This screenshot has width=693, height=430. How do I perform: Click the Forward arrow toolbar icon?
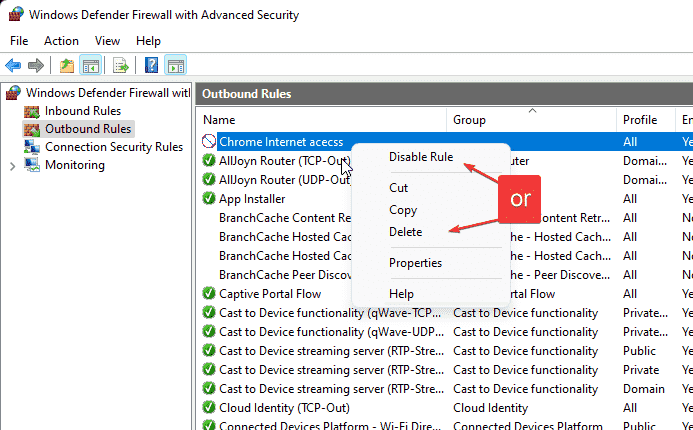click(36, 66)
